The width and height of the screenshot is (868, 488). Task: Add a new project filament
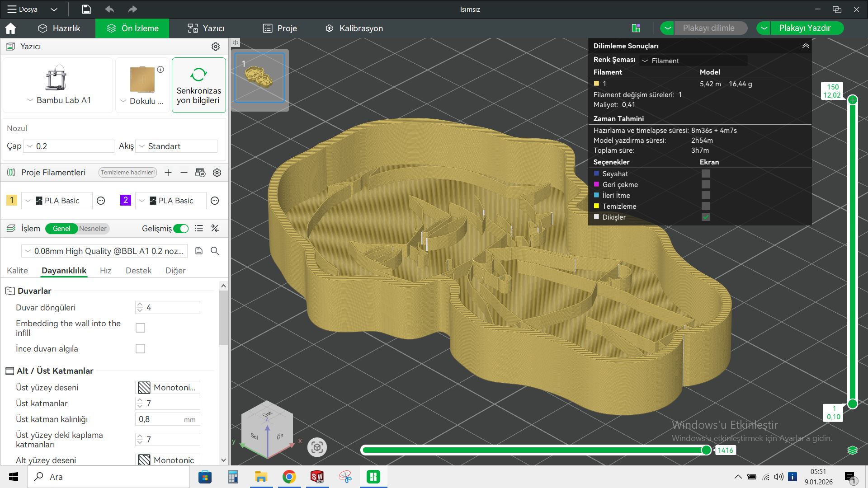[x=168, y=173]
